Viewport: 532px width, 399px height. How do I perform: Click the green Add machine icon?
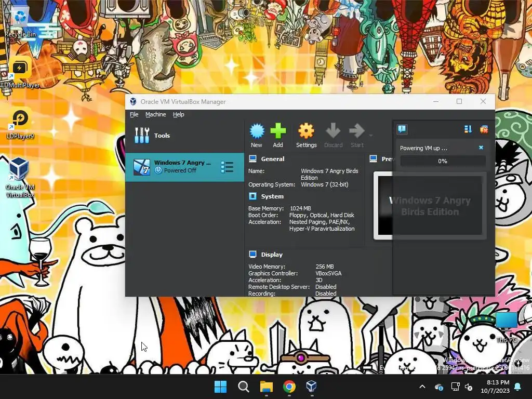coord(278,131)
